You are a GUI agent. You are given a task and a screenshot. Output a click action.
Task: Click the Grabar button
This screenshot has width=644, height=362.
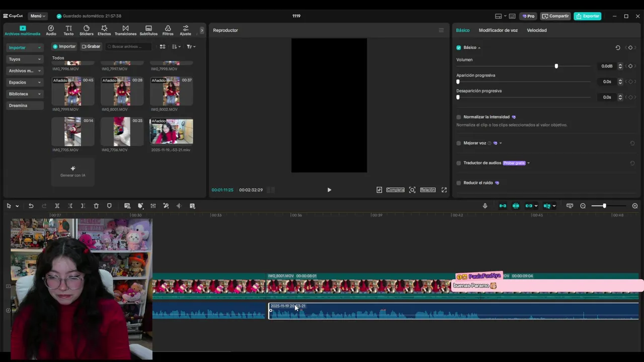(91, 46)
